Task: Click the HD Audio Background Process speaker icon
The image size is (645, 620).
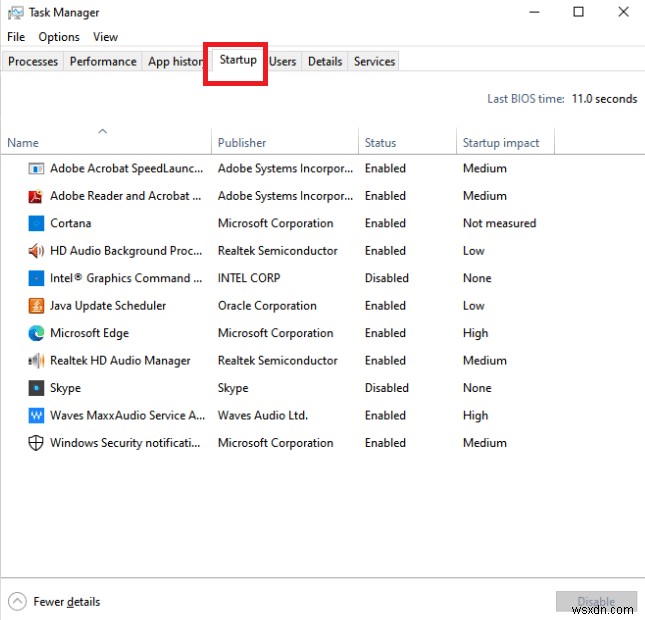Action: (x=36, y=251)
